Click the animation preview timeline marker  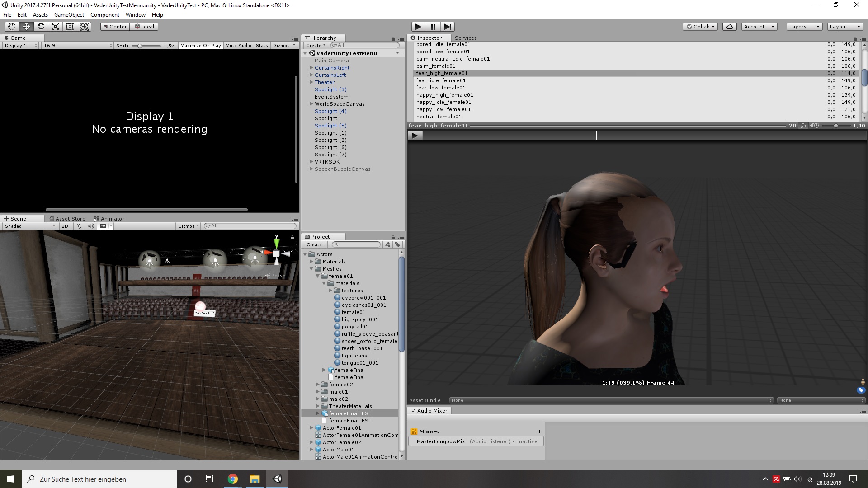coord(596,135)
